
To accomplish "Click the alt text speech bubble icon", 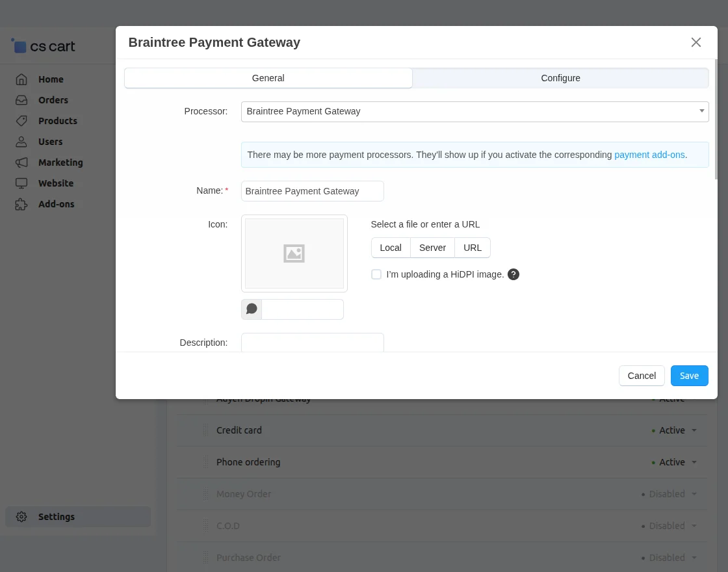I will pos(252,309).
